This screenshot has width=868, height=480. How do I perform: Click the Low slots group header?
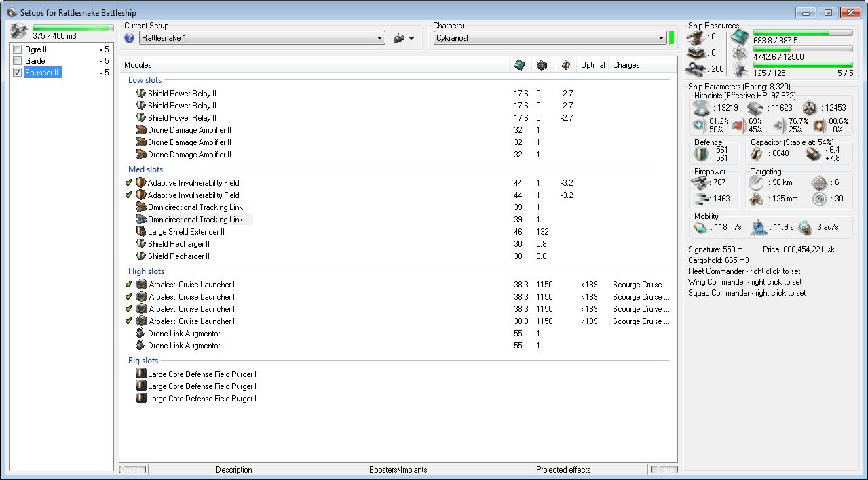pyautogui.click(x=145, y=80)
